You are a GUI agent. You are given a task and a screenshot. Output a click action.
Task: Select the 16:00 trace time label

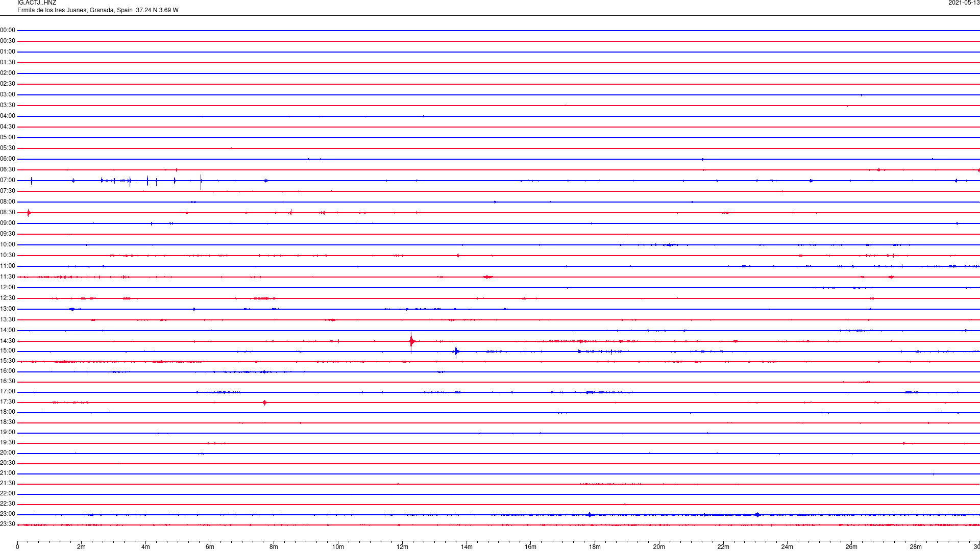[x=8, y=371]
